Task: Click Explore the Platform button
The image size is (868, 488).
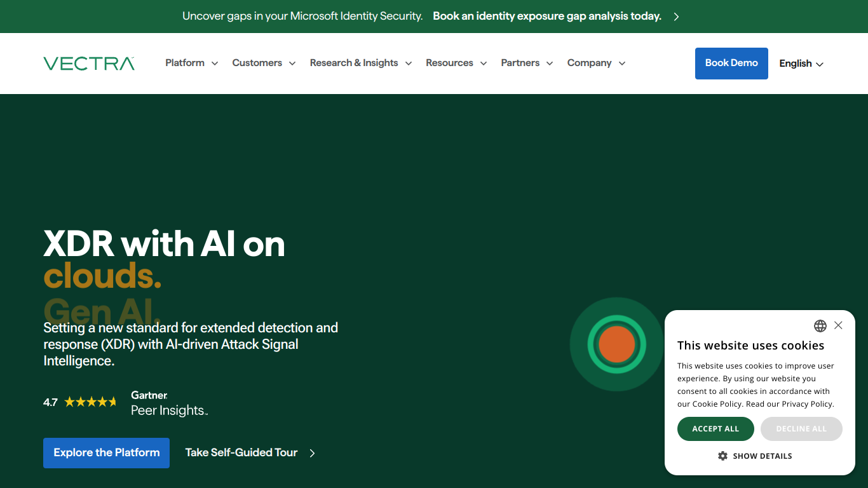Action: (106, 453)
